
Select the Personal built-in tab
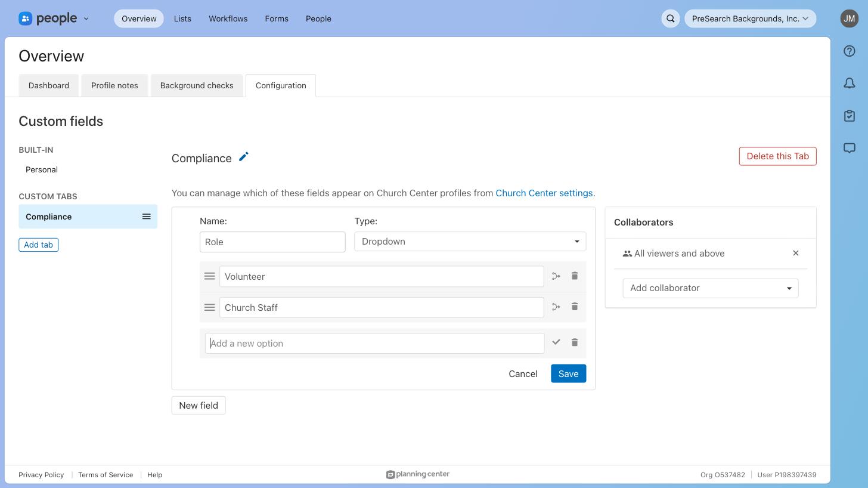[42, 169]
